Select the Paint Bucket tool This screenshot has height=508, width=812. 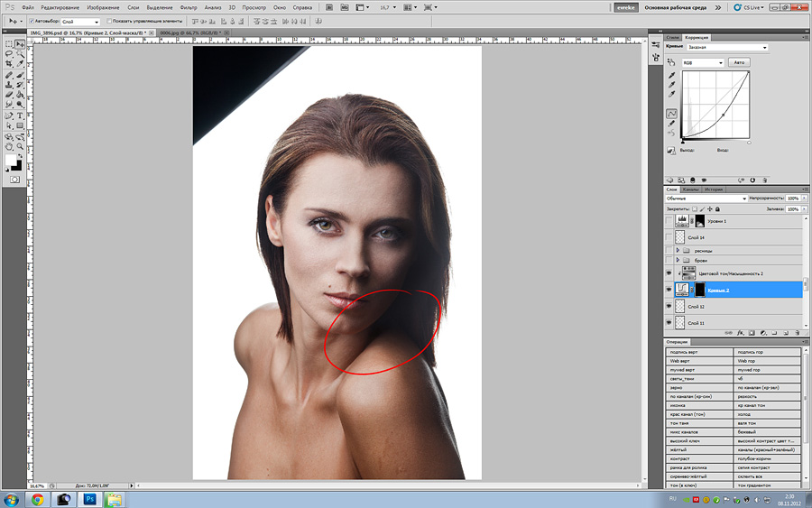click(20, 95)
